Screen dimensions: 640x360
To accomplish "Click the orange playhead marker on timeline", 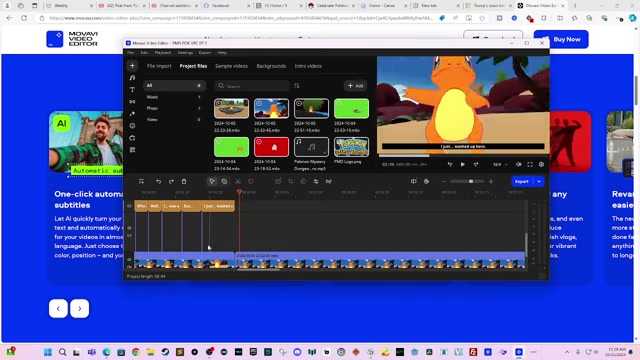I will pyautogui.click(x=240, y=192).
